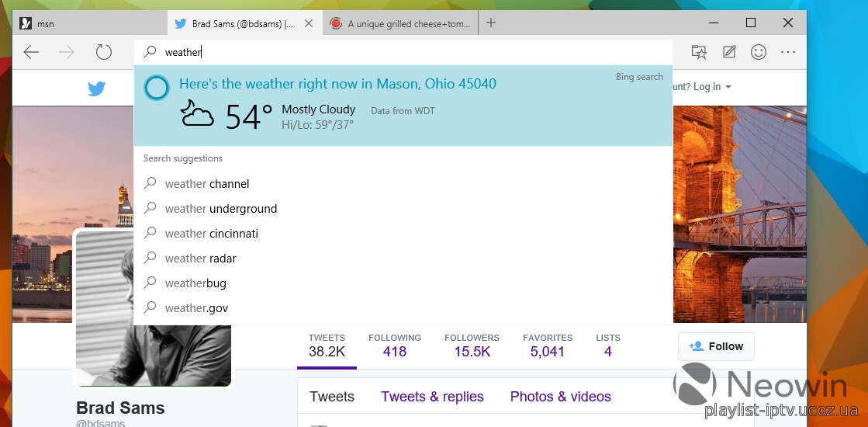The width and height of the screenshot is (868, 427).
Task: Switch to the Brad Sams Twitter tab
Action: [244, 24]
